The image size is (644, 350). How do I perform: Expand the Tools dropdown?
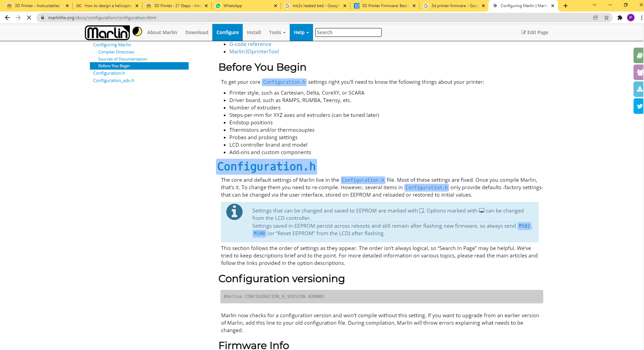(x=277, y=32)
